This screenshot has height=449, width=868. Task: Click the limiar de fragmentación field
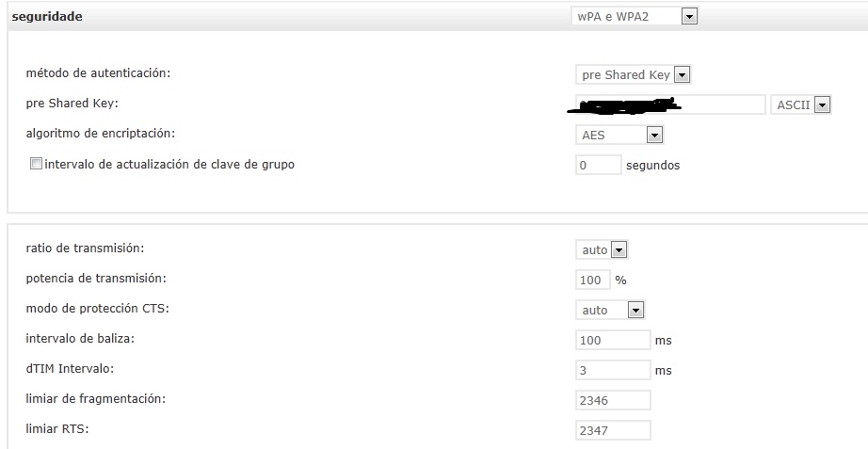tap(613, 400)
